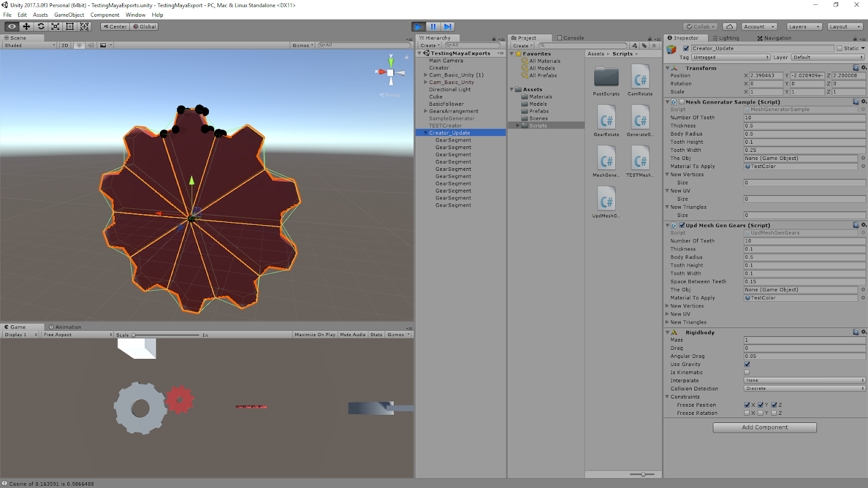Screen dimensions: 868x488
Task: Switch to the Animation tab
Action: (x=65, y=327)
